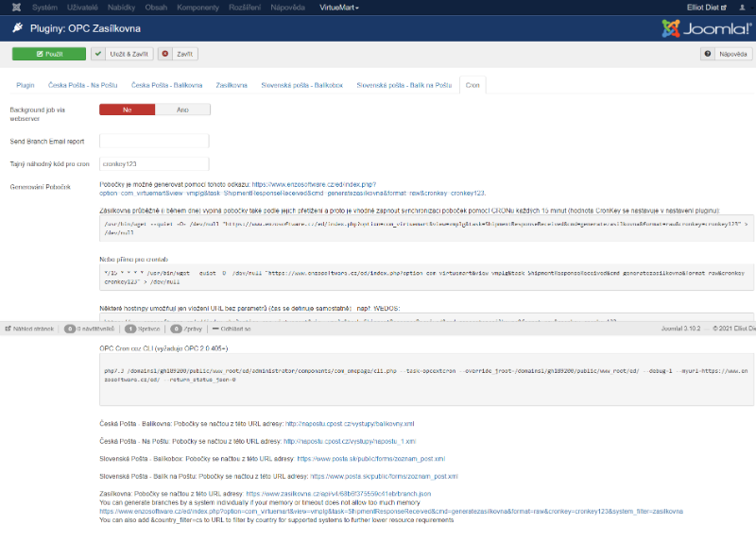Switch to Česká Pošta - Balíkovna tab
Viewport: 756px width, 558px height.
[x=167, y=85]
